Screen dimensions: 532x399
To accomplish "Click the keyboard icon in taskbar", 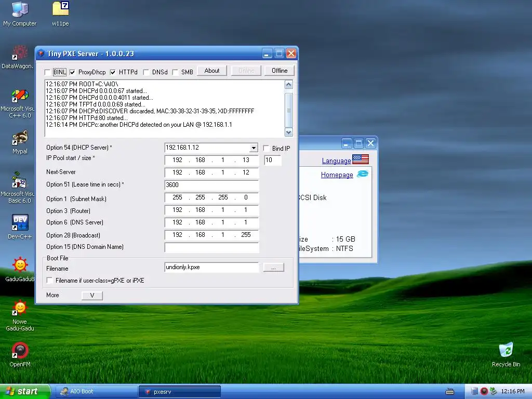I will (450, 392).
